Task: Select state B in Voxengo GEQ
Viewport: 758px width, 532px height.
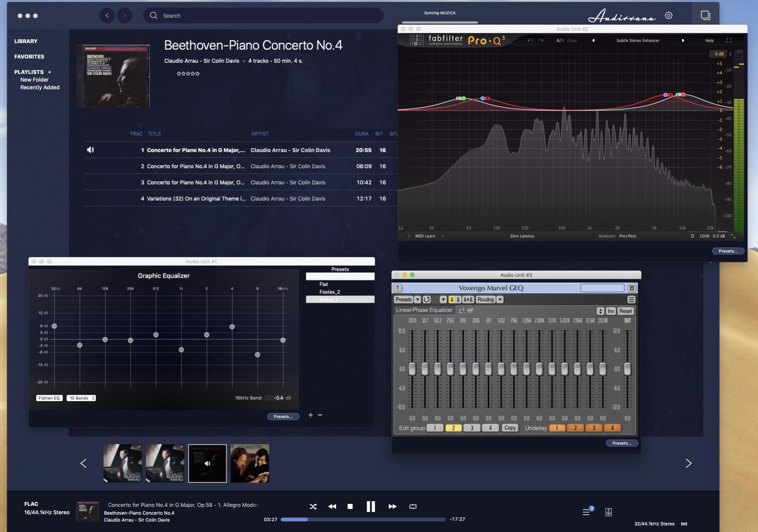Action: (458, 300)
